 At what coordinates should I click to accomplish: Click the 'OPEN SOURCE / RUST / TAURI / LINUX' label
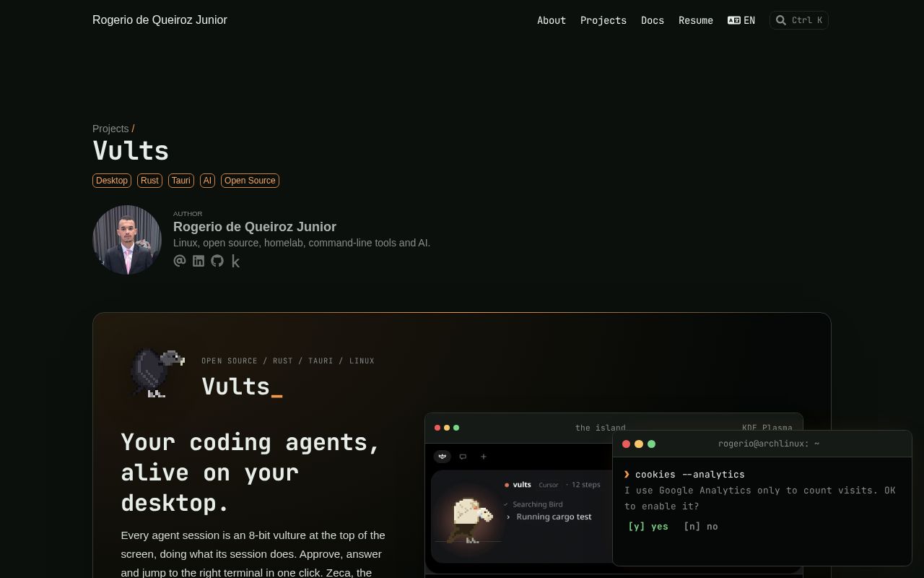tap(288, 361)
